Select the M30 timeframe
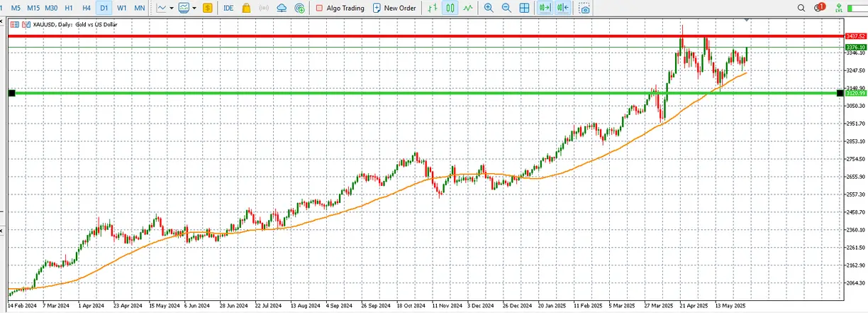This screenshot has height=313, width=868. [51, 8]
